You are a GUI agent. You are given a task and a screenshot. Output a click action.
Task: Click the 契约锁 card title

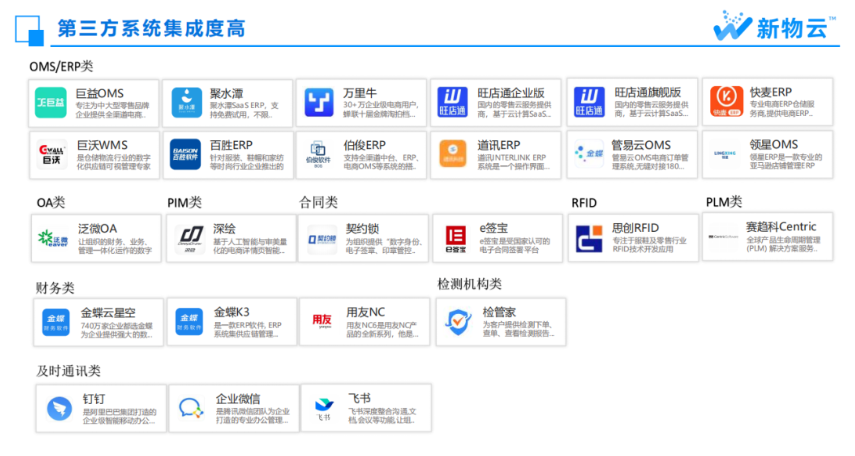362,229
